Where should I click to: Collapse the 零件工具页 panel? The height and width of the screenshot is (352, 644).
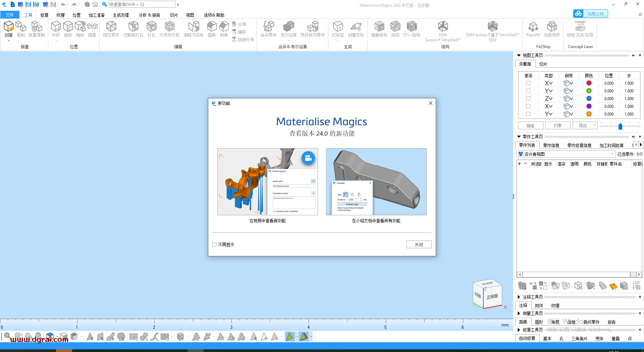tap(519, 137)
